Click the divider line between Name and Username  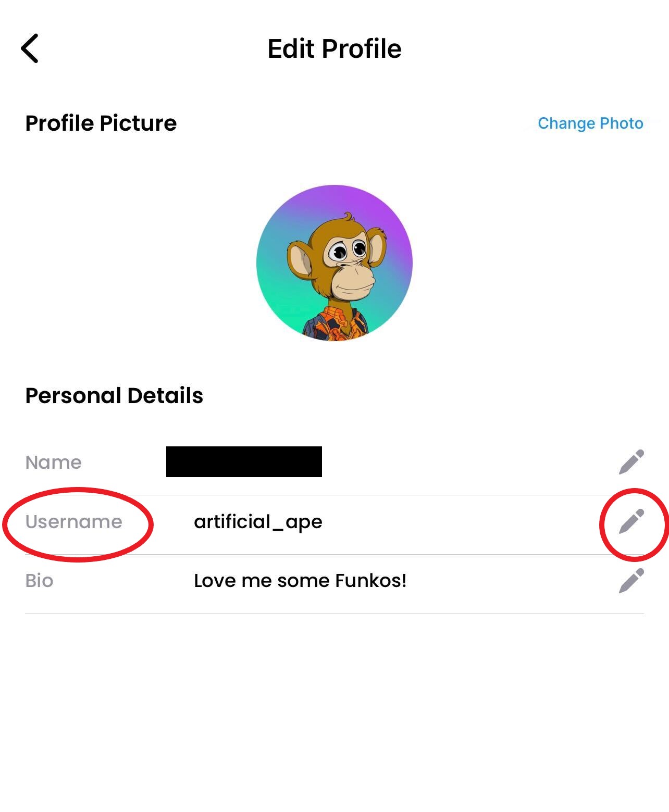[365, 495]
